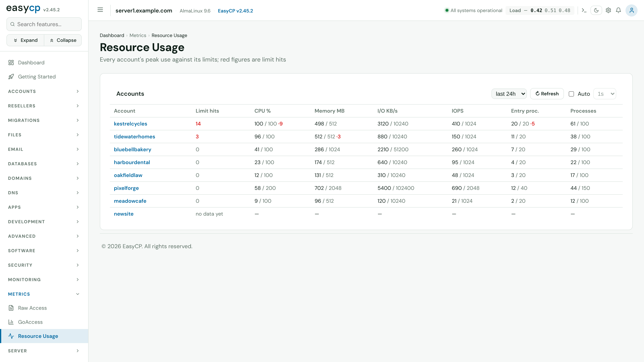
Task: Select Resource Usage in sidebar
Action: (x=44, y=336)
